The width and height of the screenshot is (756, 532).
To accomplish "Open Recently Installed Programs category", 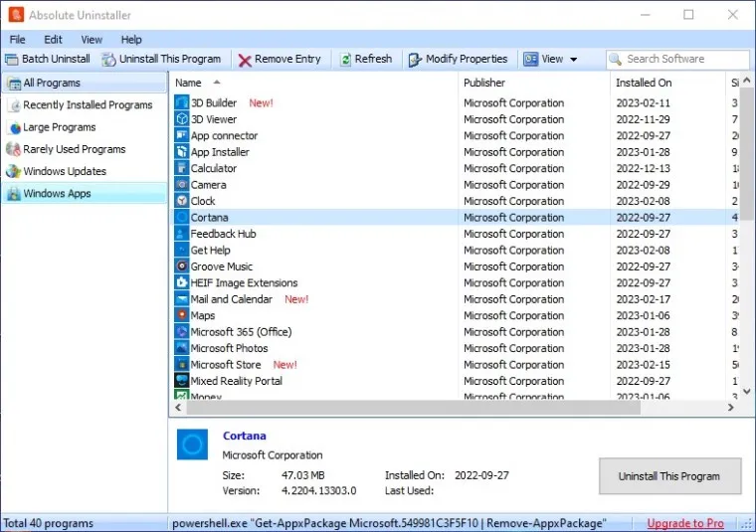I will pos(88,105).
